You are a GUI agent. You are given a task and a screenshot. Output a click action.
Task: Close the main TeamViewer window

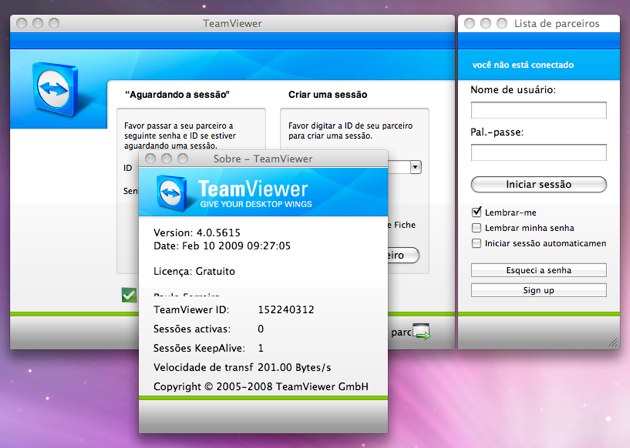pyautogui.click(x=22, y=23)
